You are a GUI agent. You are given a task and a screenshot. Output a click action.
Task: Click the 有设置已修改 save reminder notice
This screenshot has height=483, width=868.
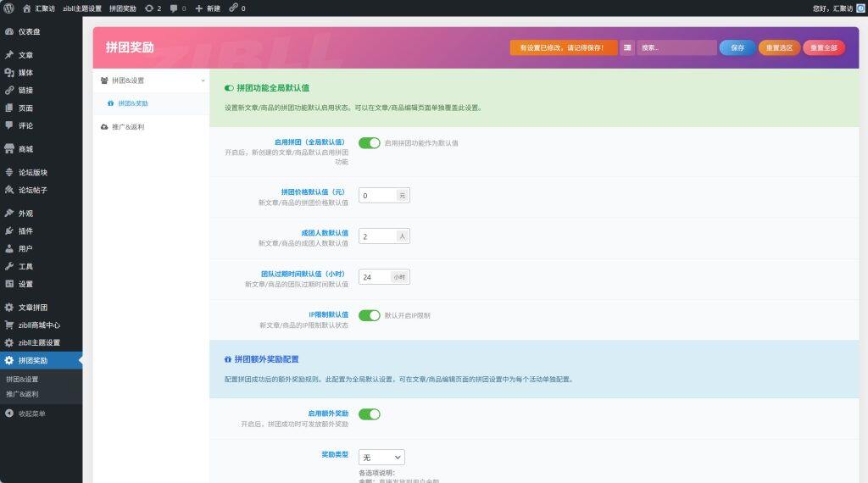pyautogui.click(x=564, y=47)
